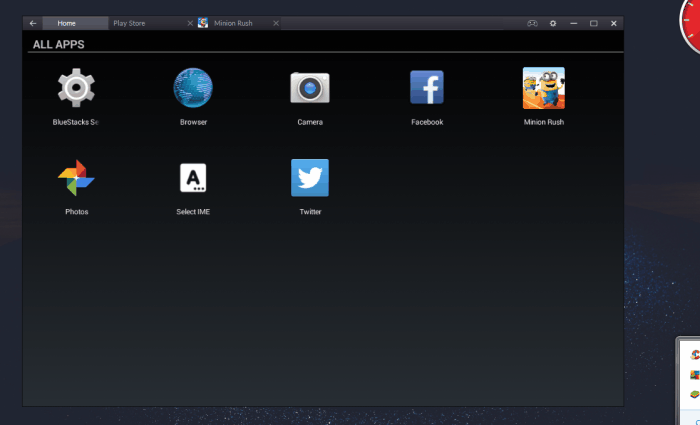
Task: Close the Play Store tab
Action: click(190, 23)
